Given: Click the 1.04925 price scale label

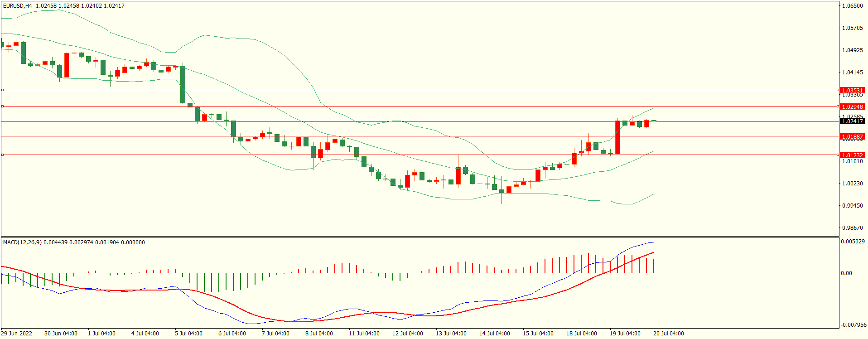Looking at the screenshot, I should (x=852, y=50).
